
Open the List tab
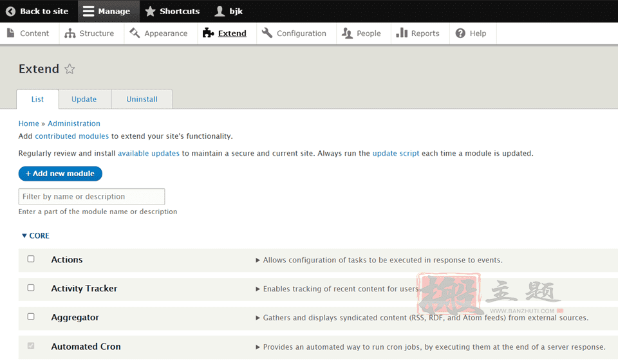[x=37, y=99]
